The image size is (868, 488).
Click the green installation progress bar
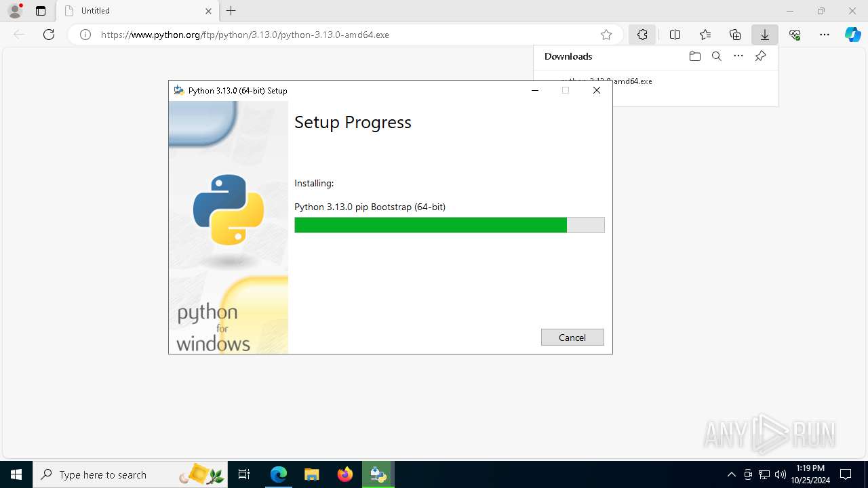point(449,225)
